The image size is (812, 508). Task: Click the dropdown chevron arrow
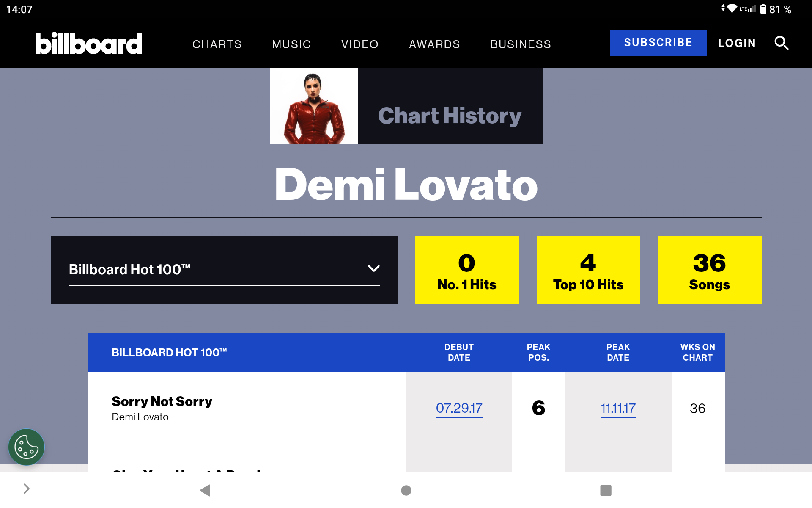(x=373, y=268)
